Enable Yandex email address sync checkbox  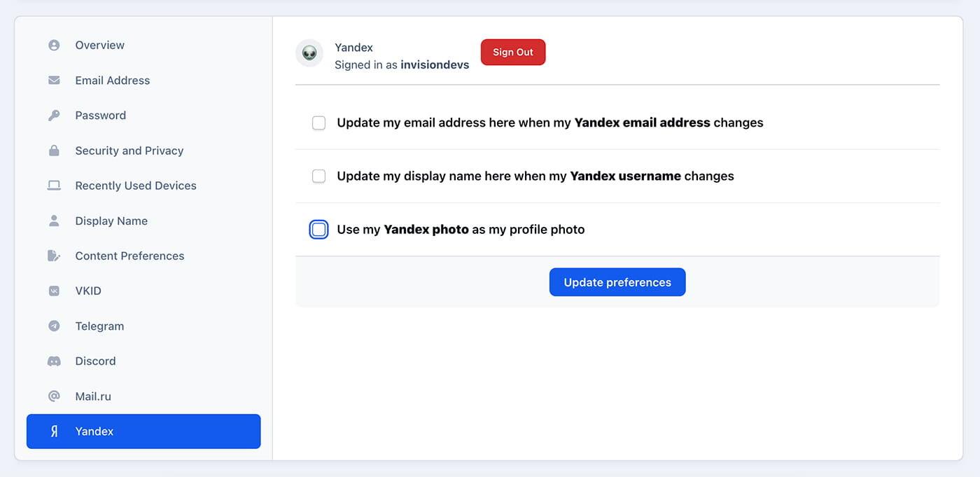318,123
